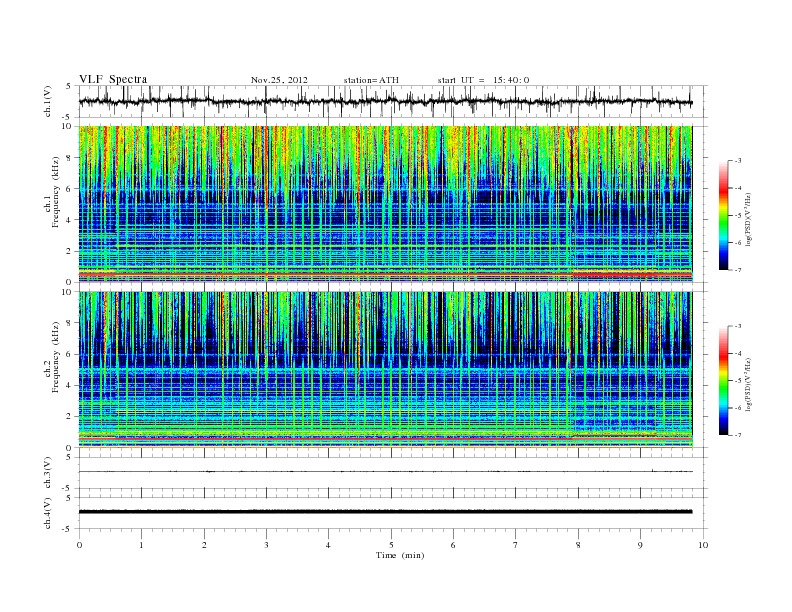Click the "-3" label on ch.1 colorbar
Screen dimensions: 792x612
point(738,161)
